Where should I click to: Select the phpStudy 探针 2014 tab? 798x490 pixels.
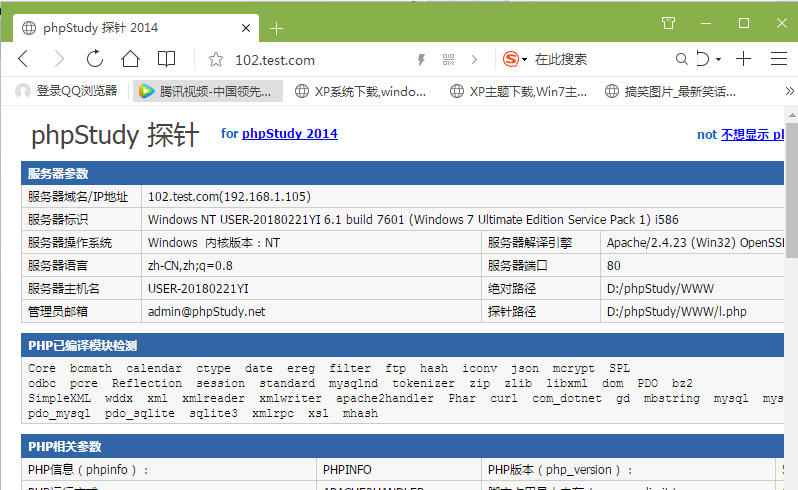coord(136,28)
